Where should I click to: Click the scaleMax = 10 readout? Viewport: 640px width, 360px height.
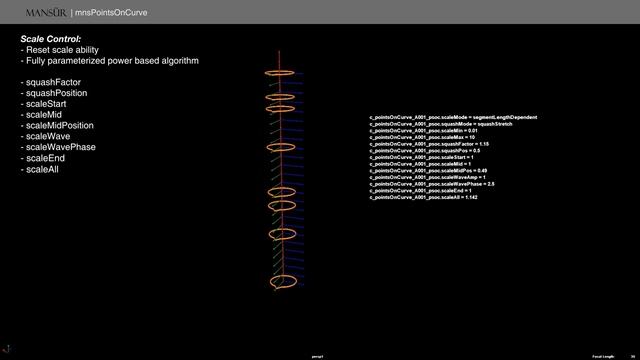click(422, 138)
